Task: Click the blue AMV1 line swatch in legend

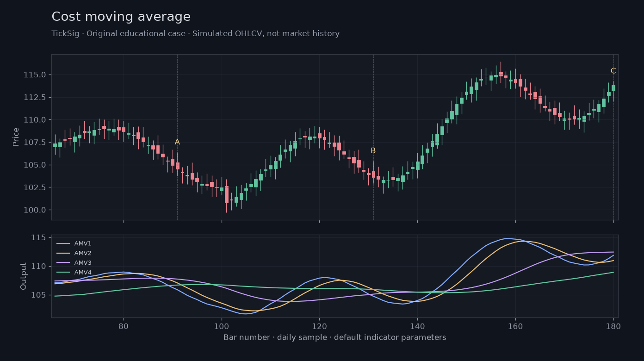Action: tap(63, 243)
